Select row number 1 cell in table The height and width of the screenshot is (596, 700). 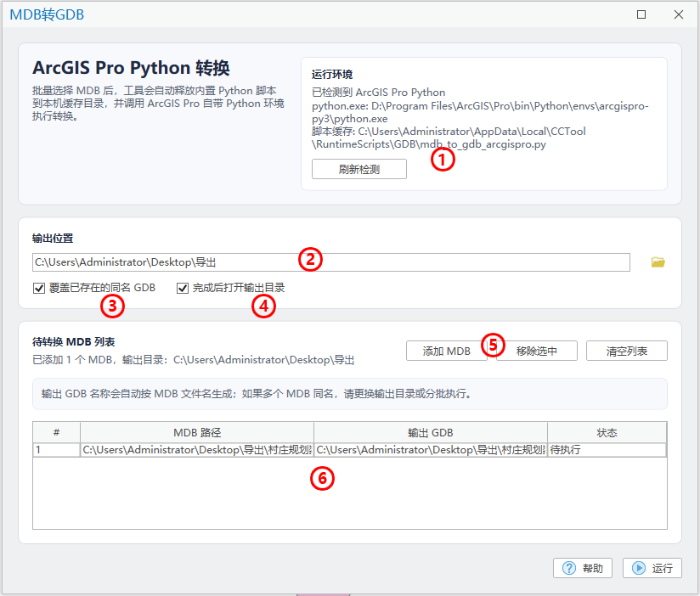[56, 450]
